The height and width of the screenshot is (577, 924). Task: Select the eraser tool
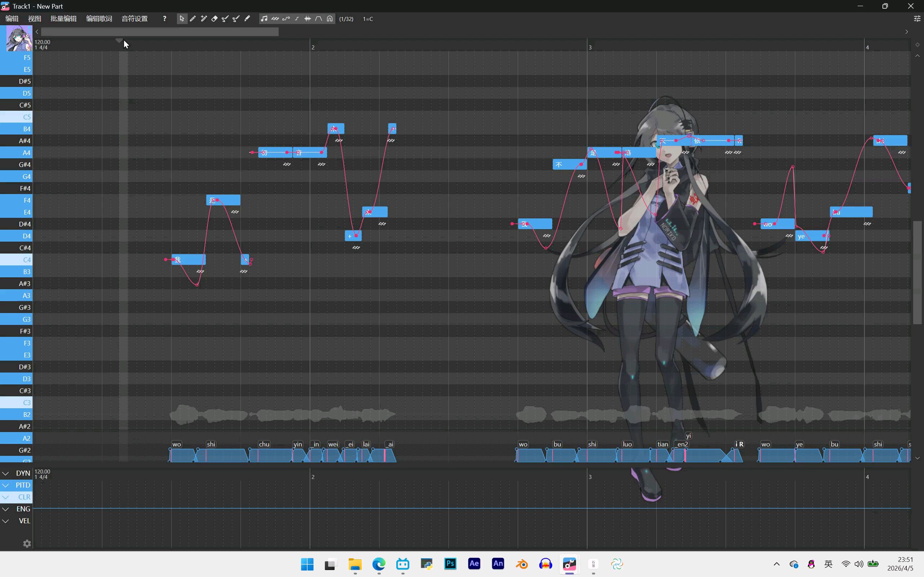215,19
